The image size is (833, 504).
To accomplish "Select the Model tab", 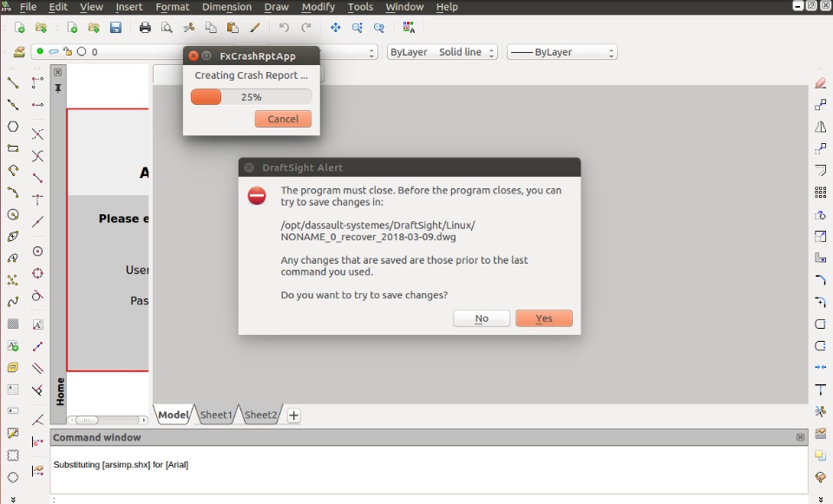I will (x=174, y=415).
